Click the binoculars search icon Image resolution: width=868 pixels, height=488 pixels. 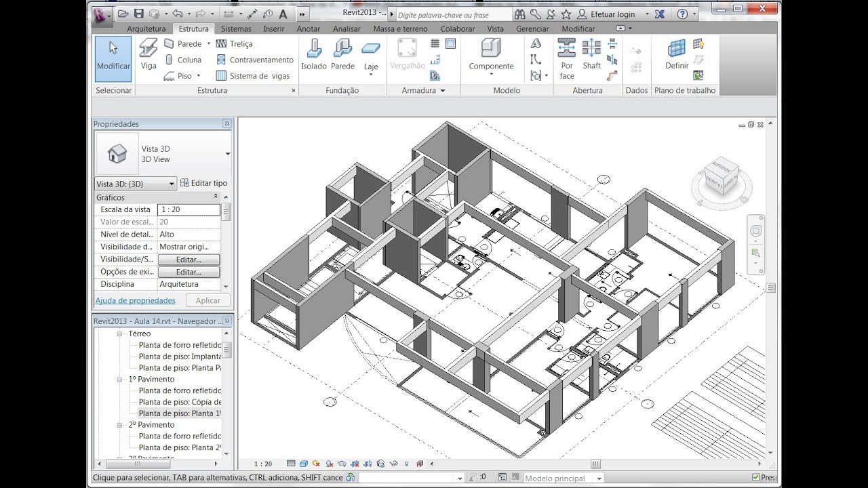pyautogui.click(x=520, y=14)
